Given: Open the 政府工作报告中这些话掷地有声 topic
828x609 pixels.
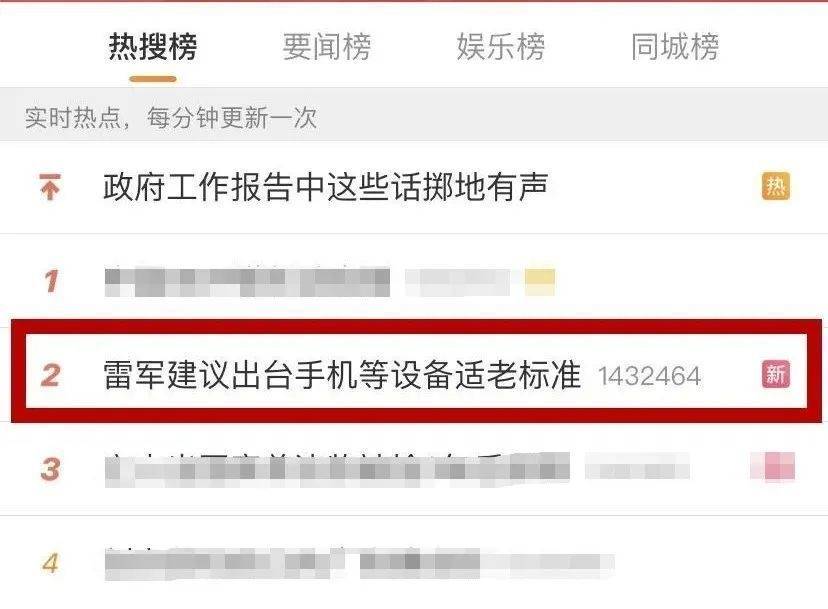Looking at the screenshot, I should click(x=325, y=187).
